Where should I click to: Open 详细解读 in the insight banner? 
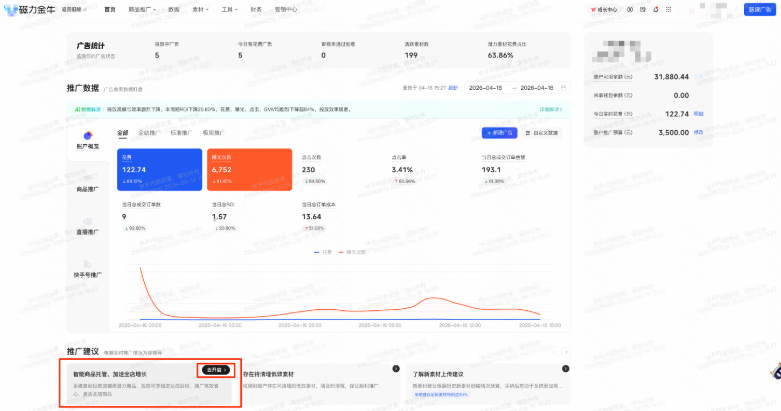coord(551,109)
